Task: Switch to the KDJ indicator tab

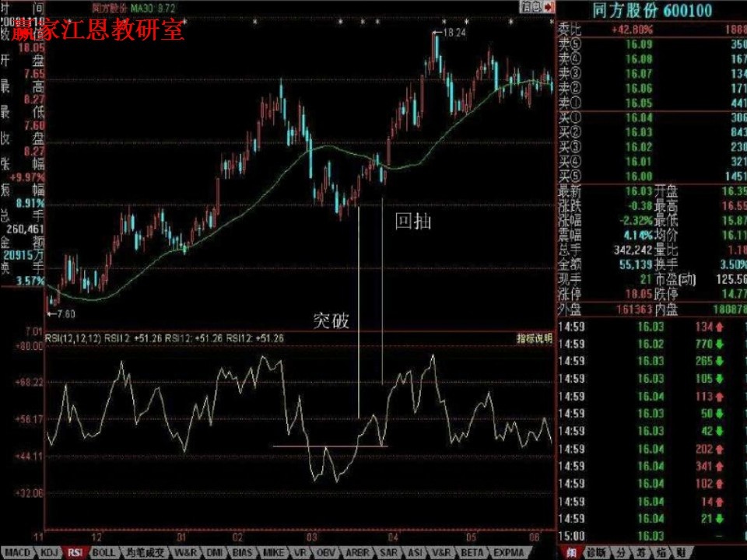Action: [48, 553]
